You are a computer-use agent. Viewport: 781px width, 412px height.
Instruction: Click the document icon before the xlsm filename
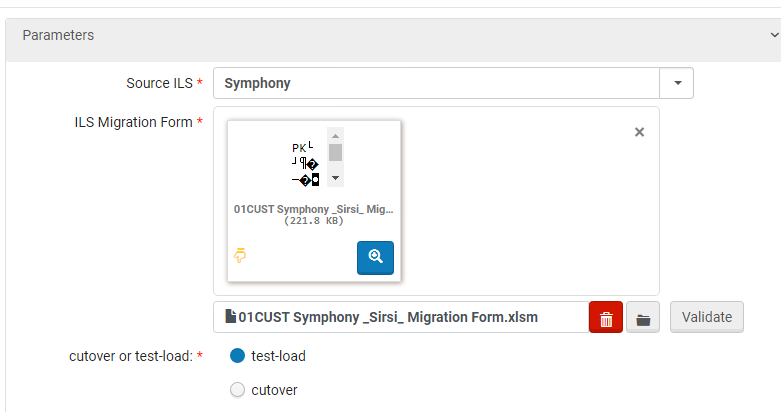click(x=230, y=317)
